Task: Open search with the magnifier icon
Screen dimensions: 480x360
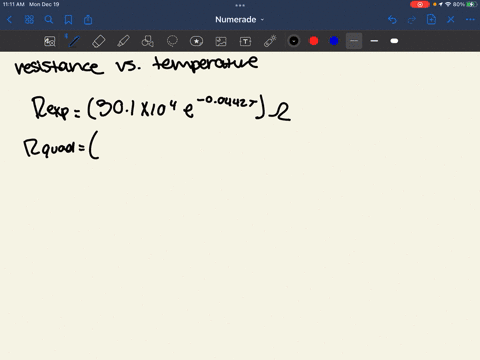Action: (49, 20)
